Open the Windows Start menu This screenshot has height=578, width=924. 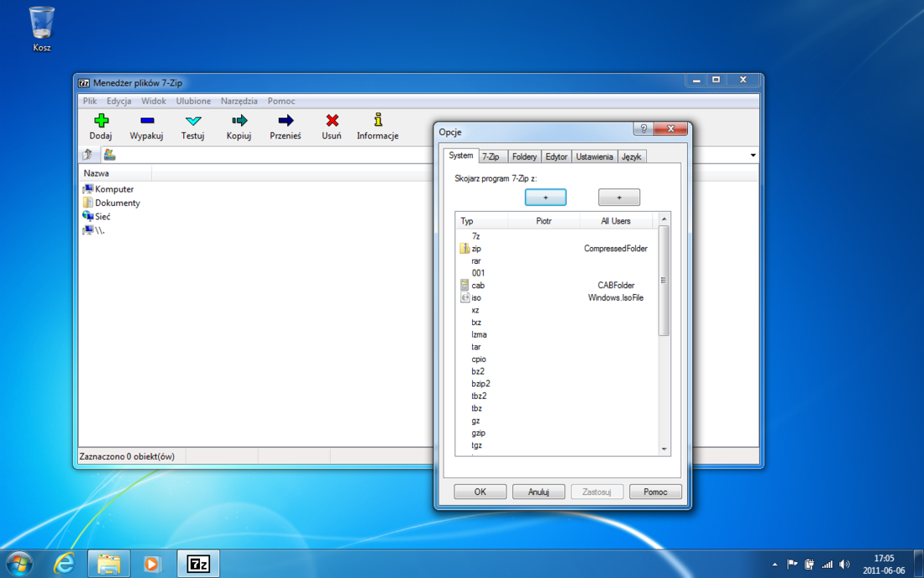point(18,564)
